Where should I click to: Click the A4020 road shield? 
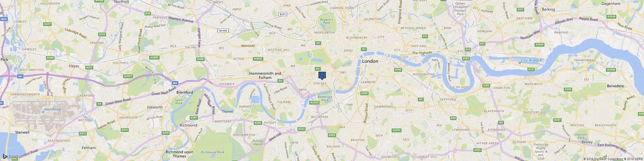(x=258, y=59)
